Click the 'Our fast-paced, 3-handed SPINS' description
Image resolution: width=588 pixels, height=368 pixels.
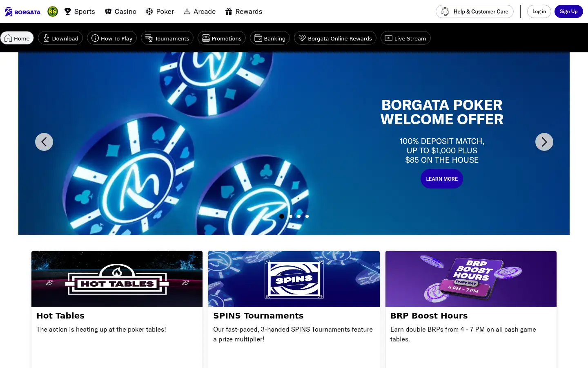(x=293, y=334)
